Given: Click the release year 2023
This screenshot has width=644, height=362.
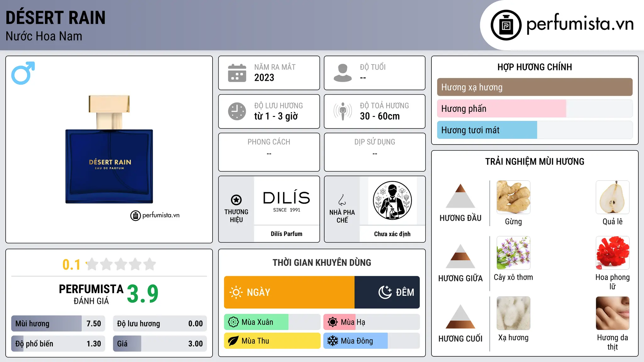Looking at the screenshot, I should click(x=264, y=78).
